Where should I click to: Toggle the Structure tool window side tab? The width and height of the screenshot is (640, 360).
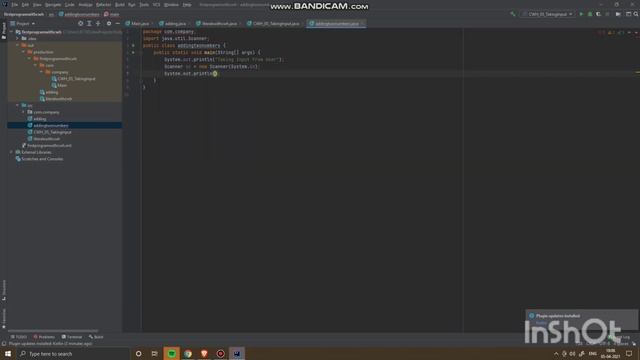point(4,290)
